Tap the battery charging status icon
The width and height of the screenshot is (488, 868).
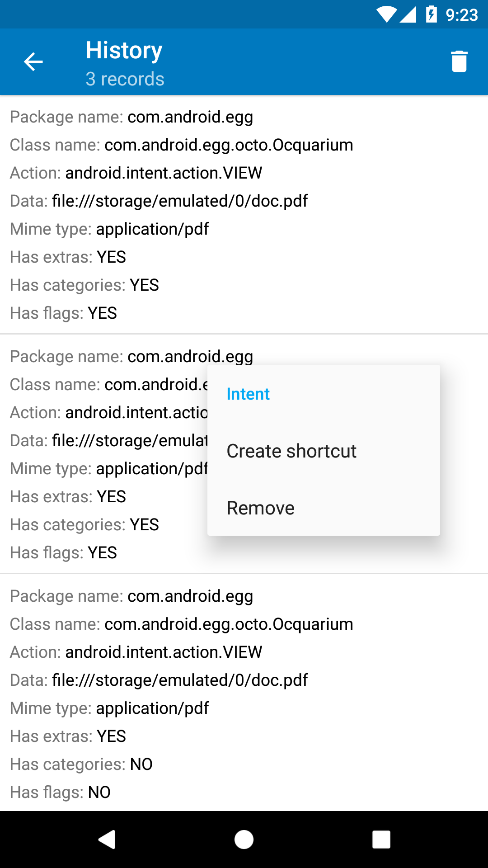(x=432, y=14)
